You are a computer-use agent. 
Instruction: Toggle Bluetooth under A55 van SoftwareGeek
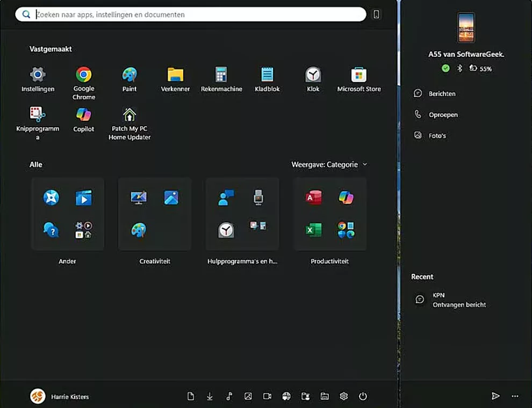pyautogui.click(x=461, y=68)
